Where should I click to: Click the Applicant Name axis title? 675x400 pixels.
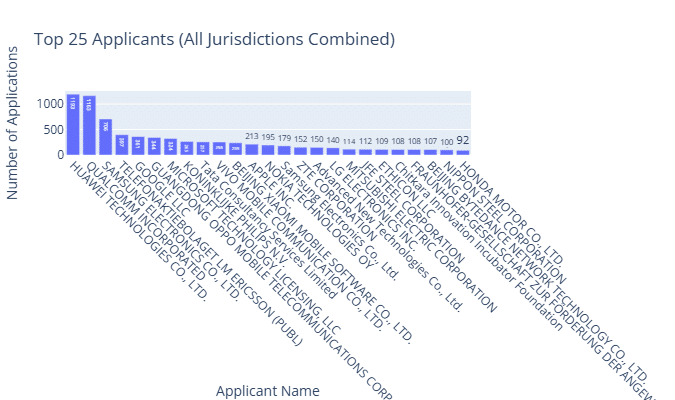268,390
